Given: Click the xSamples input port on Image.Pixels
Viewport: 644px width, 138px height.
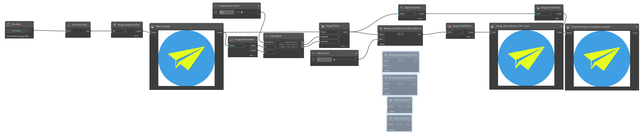Looking at the screenshot, I should tap(329, 37).
